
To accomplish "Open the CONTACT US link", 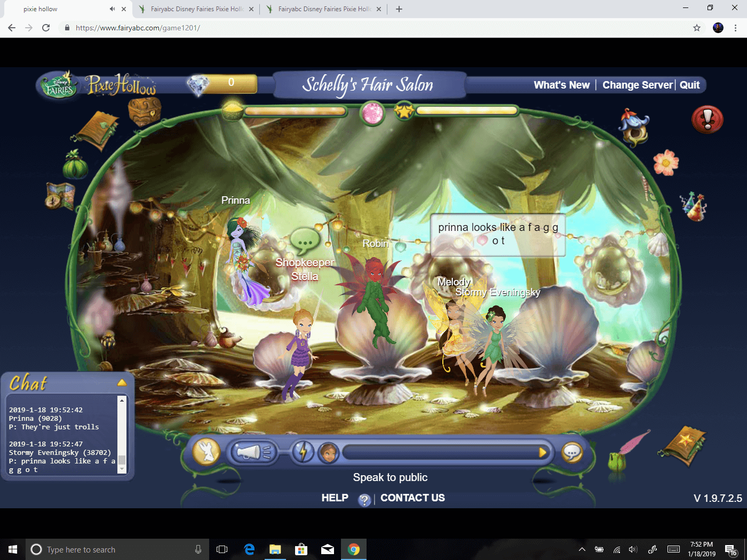I will 412,498.
